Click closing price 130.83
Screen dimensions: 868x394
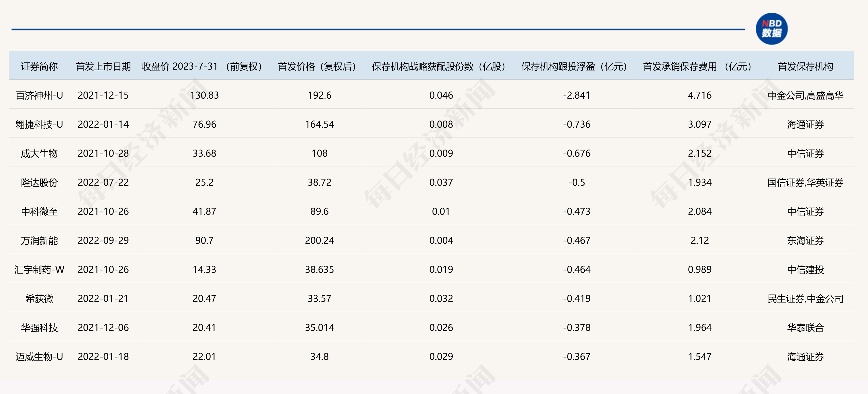click(204, 95)
